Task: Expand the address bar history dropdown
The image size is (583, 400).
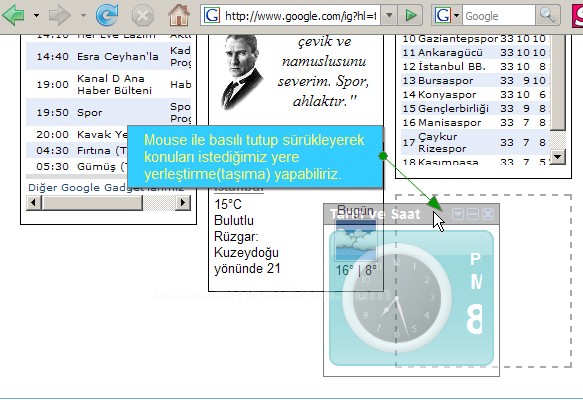Action: pos(389,16)
